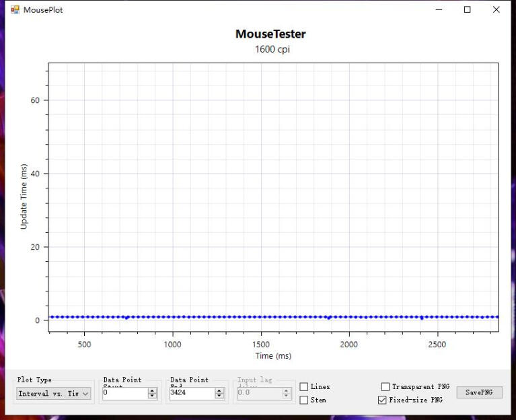Decrease Data Point Start with down arrow

(x=152, y=396)
